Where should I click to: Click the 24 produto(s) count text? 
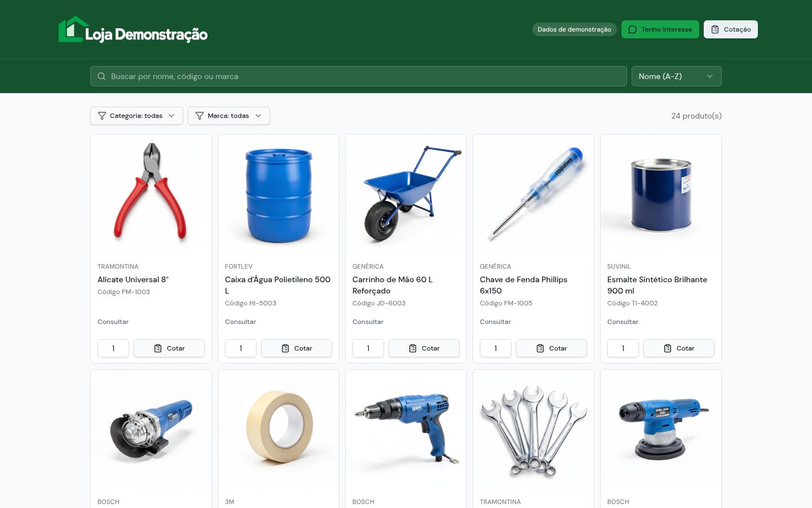[696, 116]
